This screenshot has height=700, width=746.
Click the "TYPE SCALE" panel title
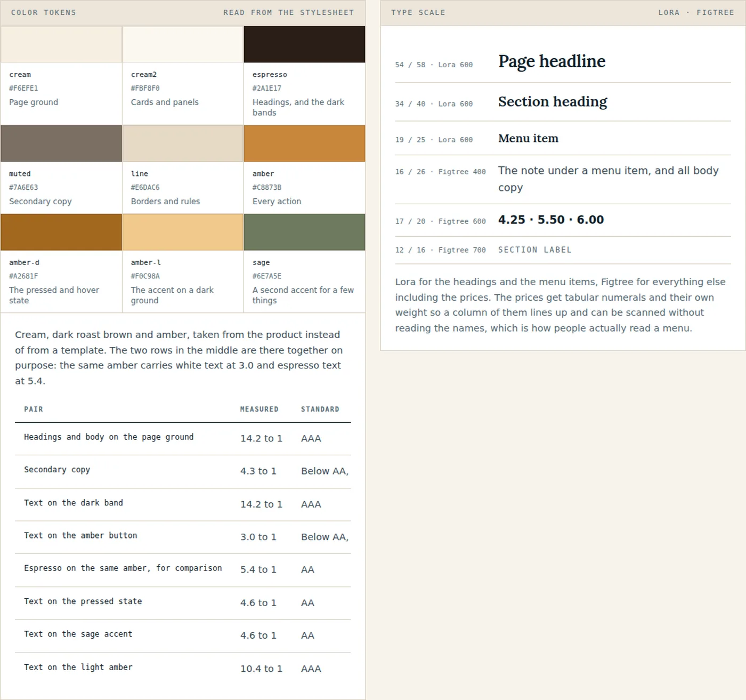[418, 13]
